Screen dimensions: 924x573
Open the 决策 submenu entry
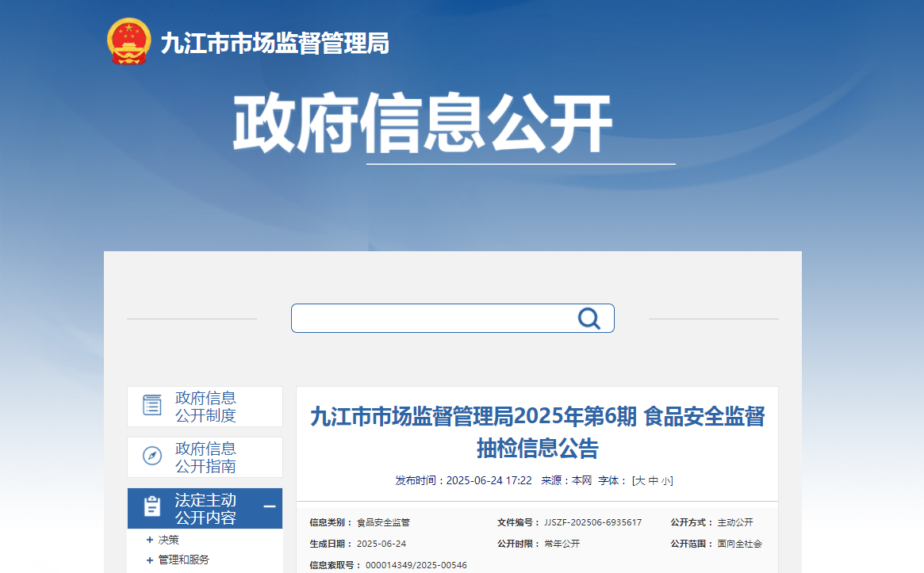tap(168, 540)
